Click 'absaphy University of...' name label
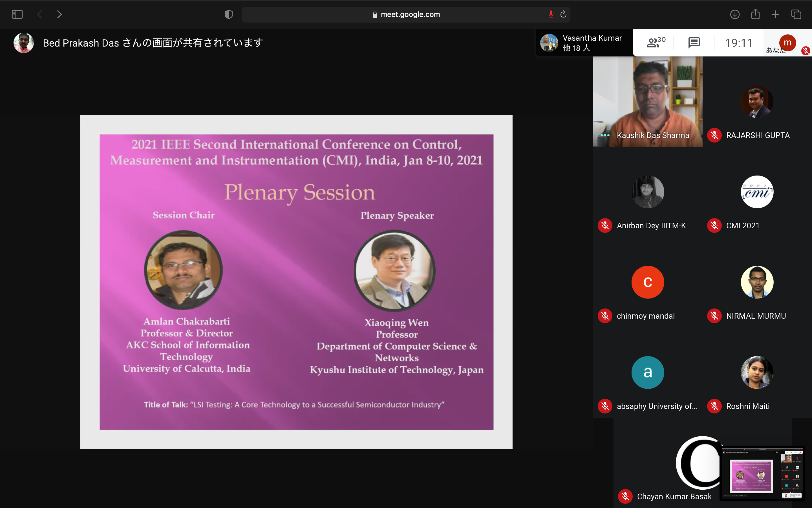The height and width of the screenshot is (508, 812). click(657, 406)
